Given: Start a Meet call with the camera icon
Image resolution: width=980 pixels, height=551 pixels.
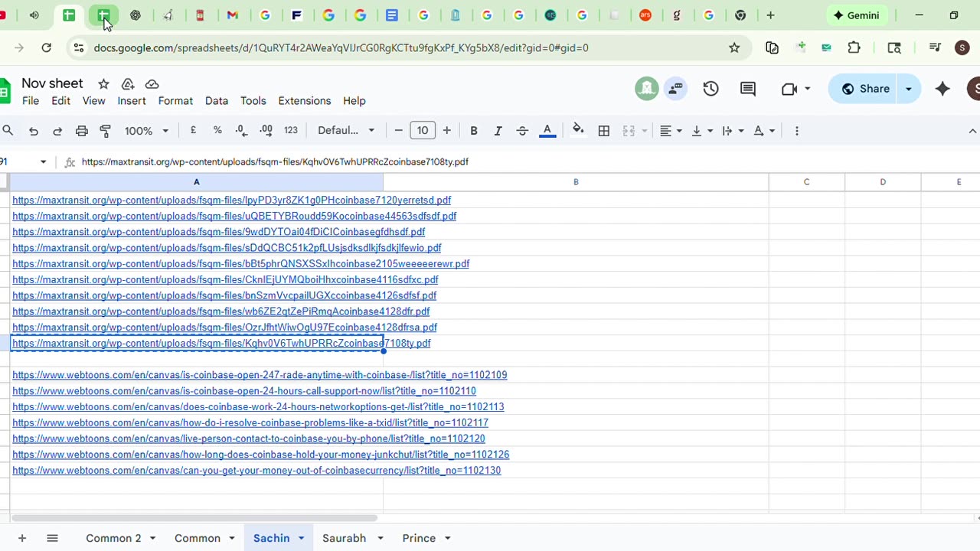Looking at the screenshot, I should coord(789,89).
